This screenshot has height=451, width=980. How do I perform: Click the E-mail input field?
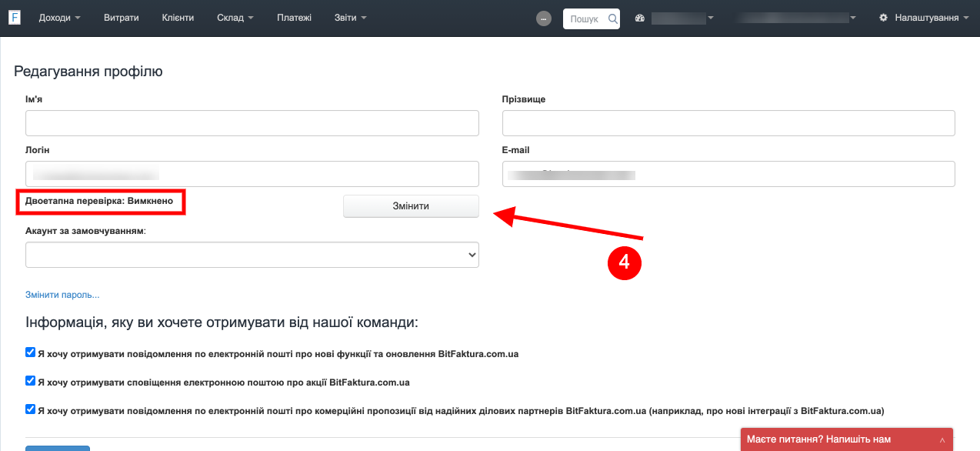pyautogui.click(x=728, y=174)
